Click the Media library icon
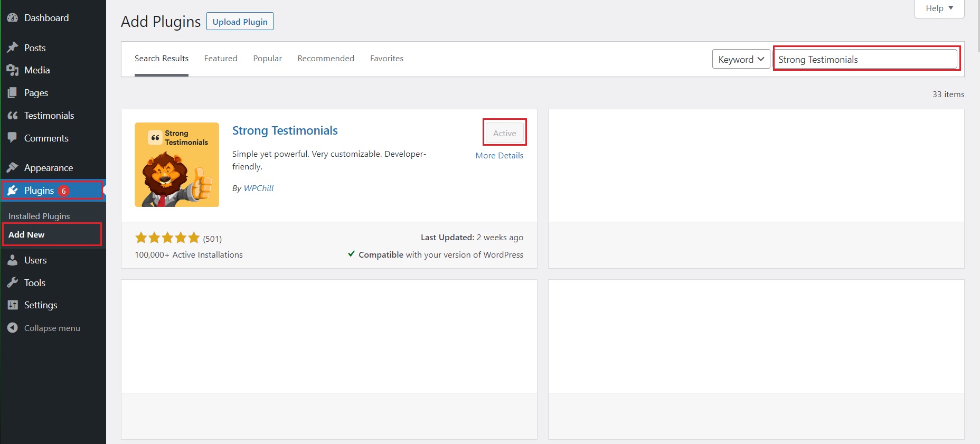Image resolution: width=980 pixels, height=444 pixels. pos(13,70)
